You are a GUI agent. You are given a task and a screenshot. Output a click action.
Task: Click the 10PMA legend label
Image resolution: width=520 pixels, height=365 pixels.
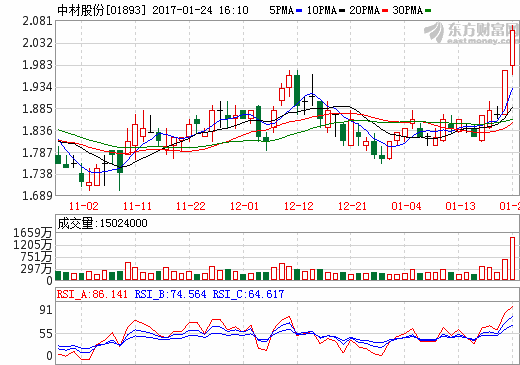pyautogui.click(x=322, y=10)
